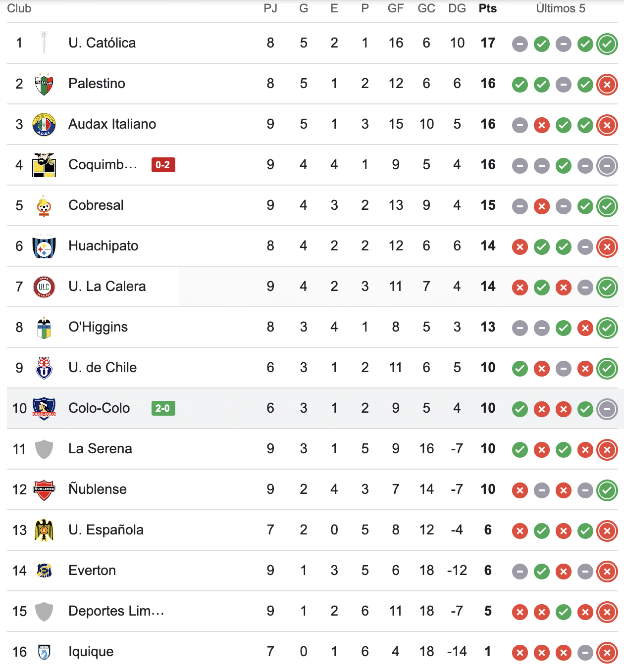Click Coquimbo's latest draw indicator

[607, 165]
